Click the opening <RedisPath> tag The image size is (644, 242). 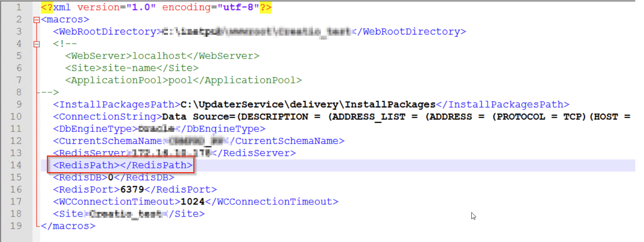[x=86, y=165]
